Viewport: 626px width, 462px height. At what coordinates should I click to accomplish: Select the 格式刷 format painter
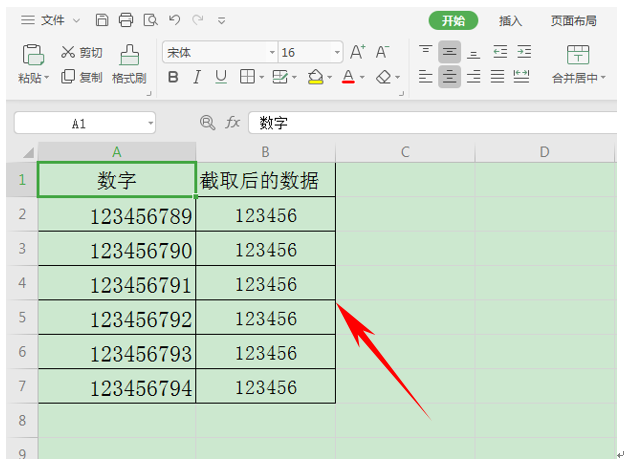[129, 64]
